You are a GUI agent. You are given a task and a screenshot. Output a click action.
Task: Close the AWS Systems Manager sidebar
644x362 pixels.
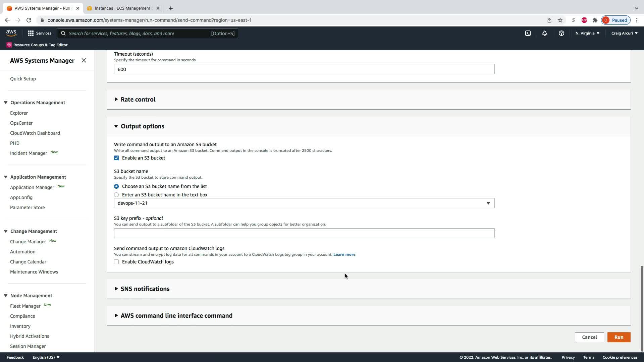(84, 60)
